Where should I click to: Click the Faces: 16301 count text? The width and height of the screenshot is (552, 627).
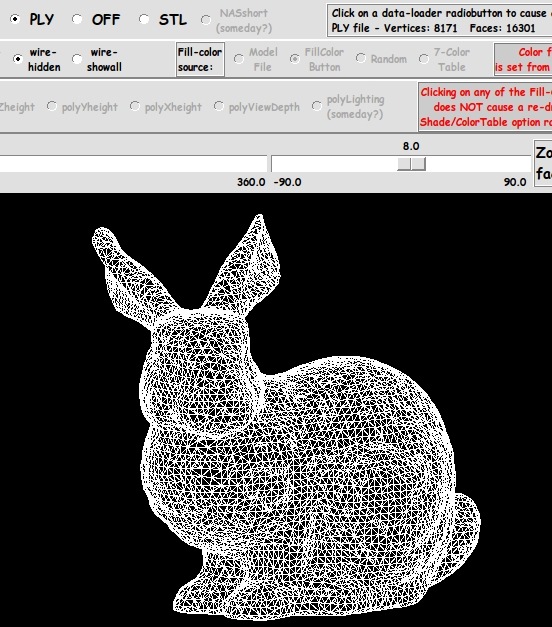click(502, 28)
